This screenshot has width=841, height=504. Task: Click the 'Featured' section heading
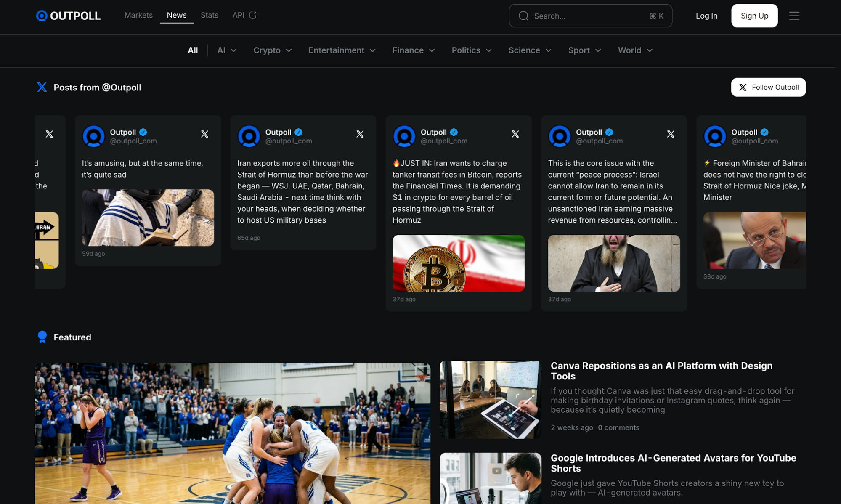tap(72, 337)
